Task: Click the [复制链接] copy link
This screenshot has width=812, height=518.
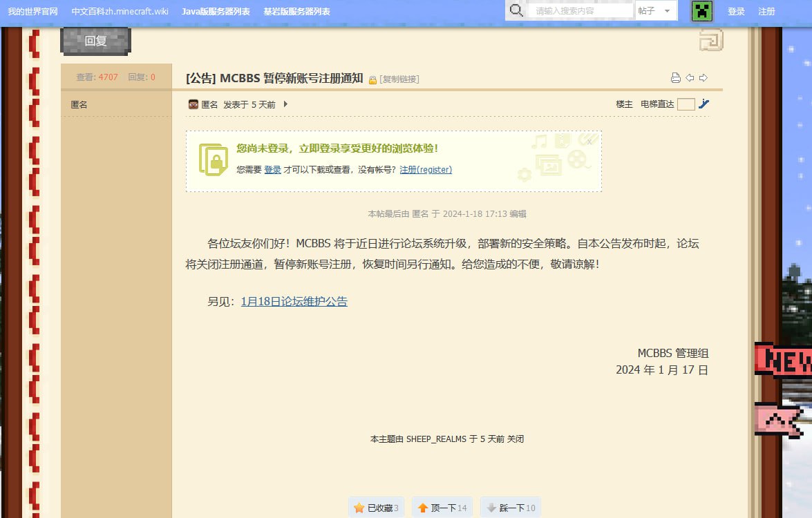Action: coord(399,79)
